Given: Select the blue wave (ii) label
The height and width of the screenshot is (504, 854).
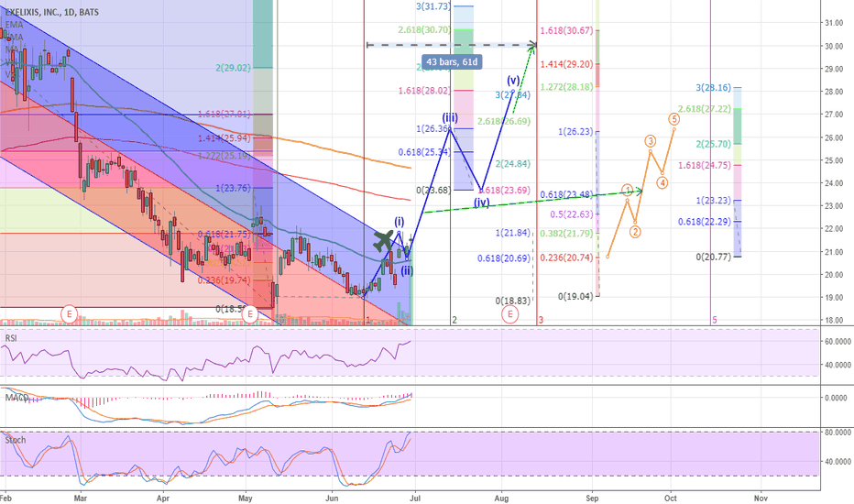Looking at the screenshot, I should pyautogui.click(x=407, y=271).
